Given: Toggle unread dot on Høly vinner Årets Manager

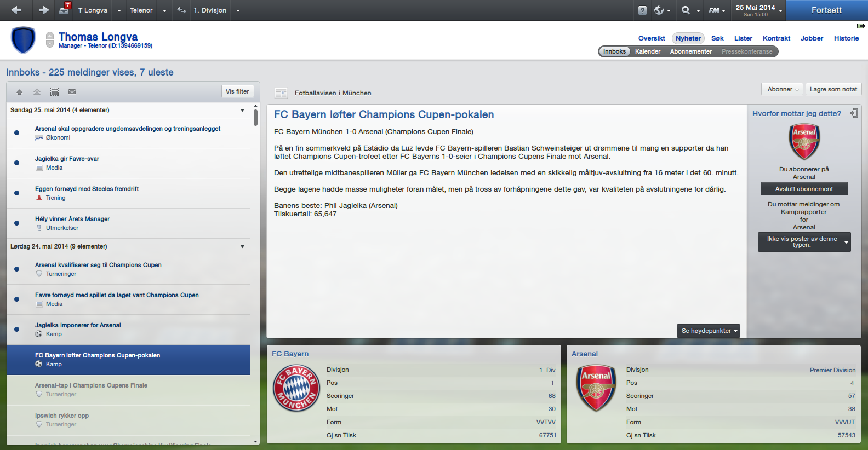Looking at the screenshot, I should pyautogui.click(x=16, y=223).
